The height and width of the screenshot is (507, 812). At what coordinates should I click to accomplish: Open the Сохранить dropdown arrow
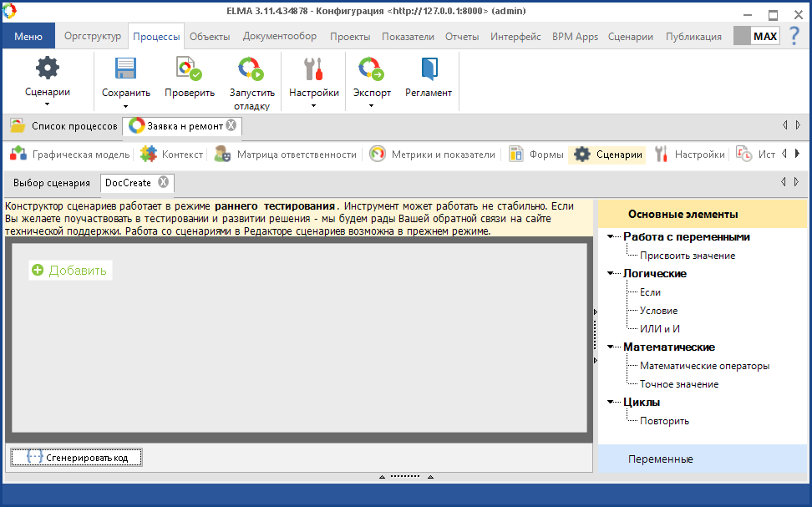125,106
